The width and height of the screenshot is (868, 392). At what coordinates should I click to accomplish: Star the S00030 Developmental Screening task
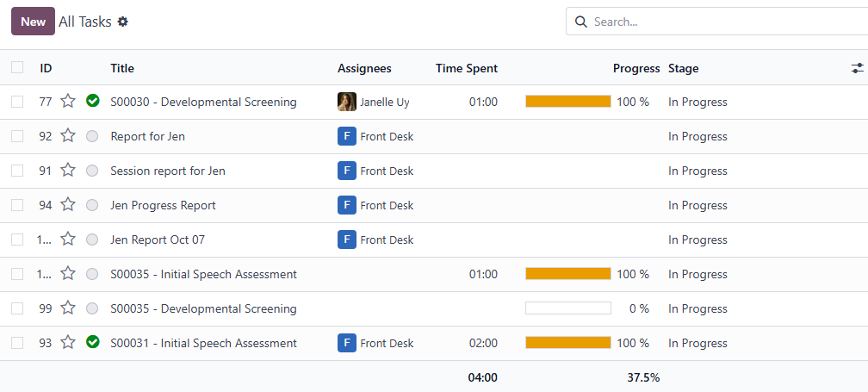[68, 102]
